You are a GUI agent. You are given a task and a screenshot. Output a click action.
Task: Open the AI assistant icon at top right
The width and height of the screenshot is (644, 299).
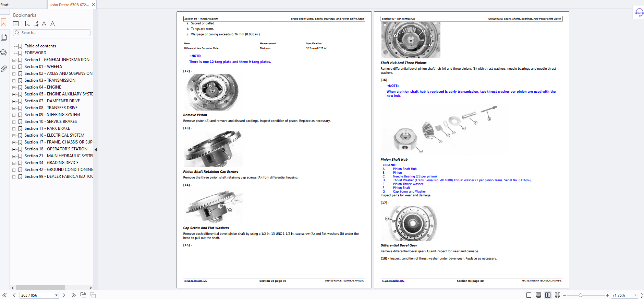pos(639,13)
